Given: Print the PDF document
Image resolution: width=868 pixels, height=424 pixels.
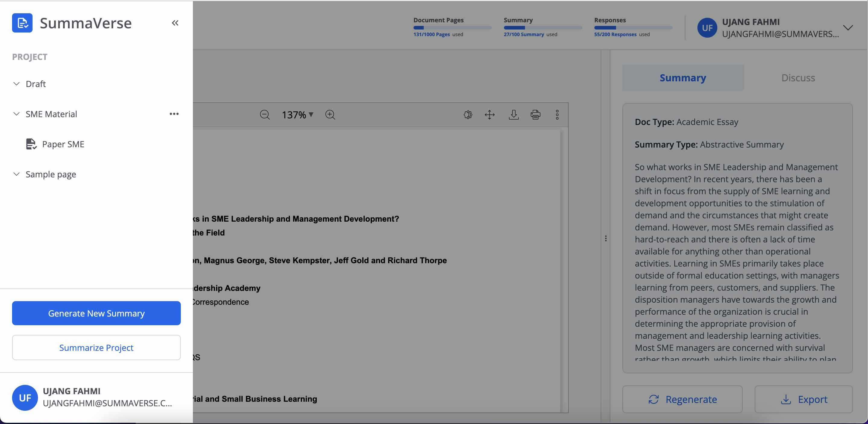Looking at the screenshot, I should point(536,115).
